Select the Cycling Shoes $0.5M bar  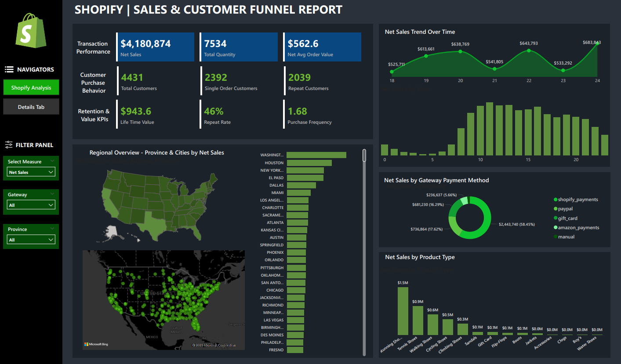point(448,327)
